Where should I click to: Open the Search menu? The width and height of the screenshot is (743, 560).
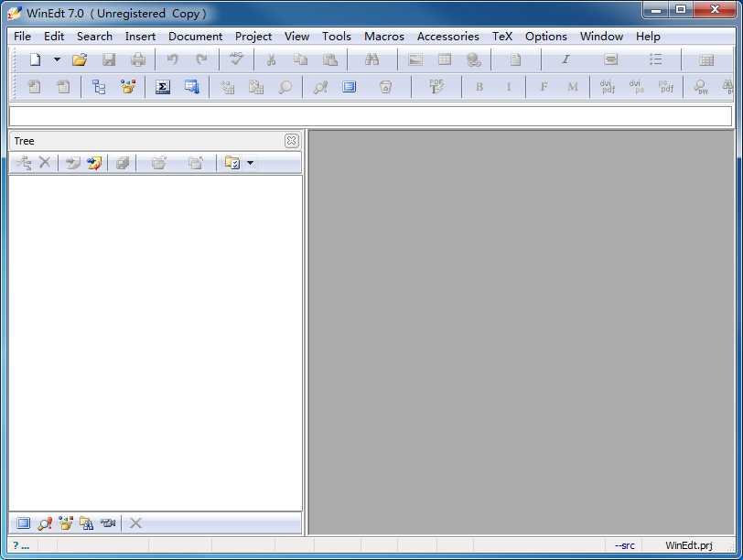click(94, 37)
